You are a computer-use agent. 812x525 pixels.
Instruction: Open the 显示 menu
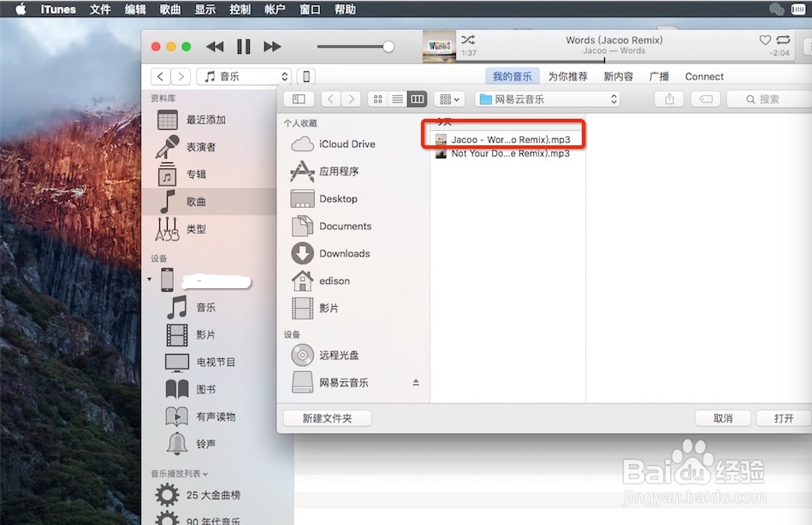tap(205, 9)
